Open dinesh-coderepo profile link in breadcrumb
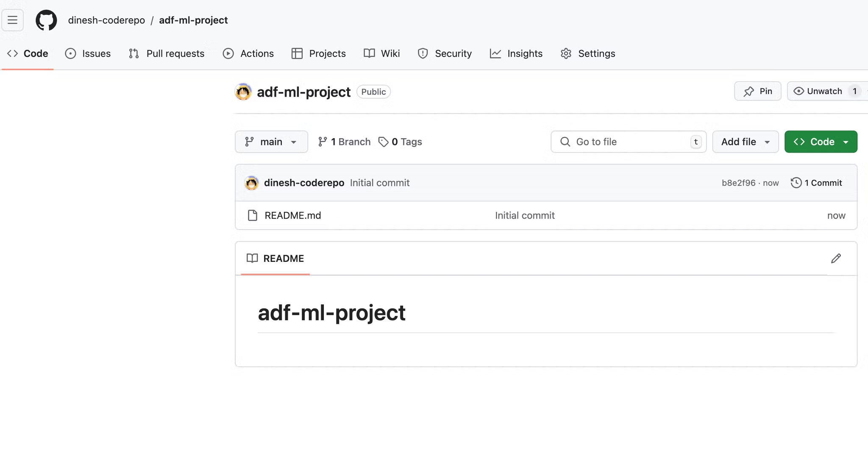The width and height of the screenshot is (868, 464). (106, 20)
